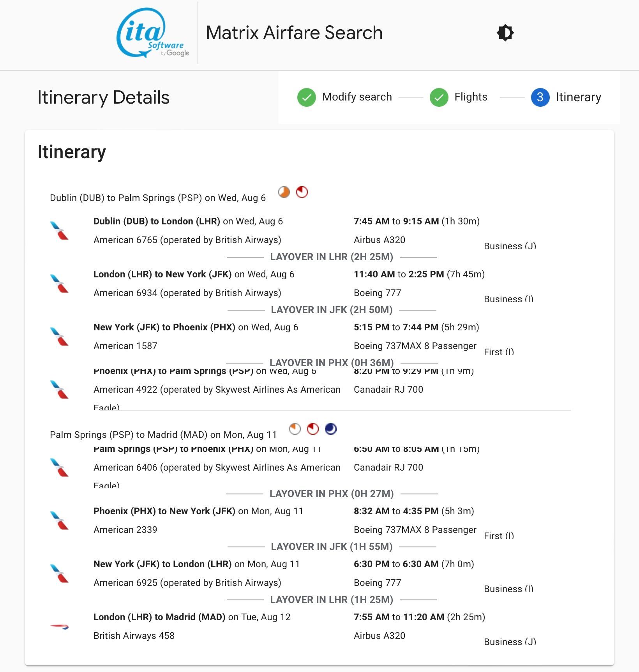Toggle the dark/light theme brightness icon
639x672 pixels.
coord(505,33)
